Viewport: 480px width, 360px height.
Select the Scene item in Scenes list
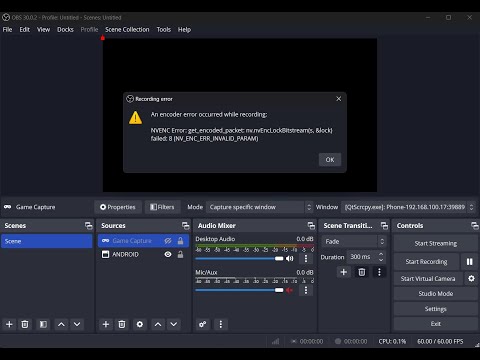47,241
